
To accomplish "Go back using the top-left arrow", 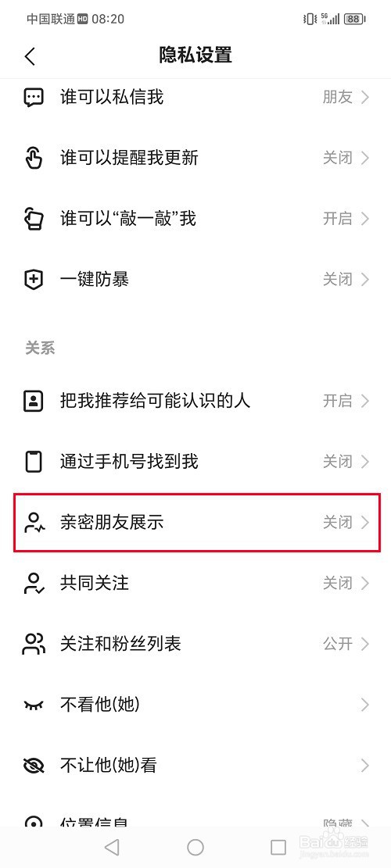I will pos(30,56).
